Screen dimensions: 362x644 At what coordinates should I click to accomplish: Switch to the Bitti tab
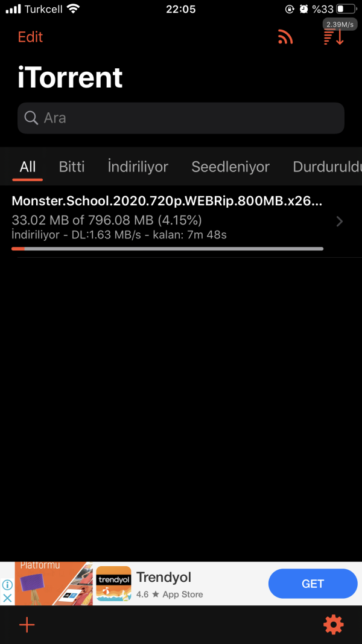coord(72,167)
